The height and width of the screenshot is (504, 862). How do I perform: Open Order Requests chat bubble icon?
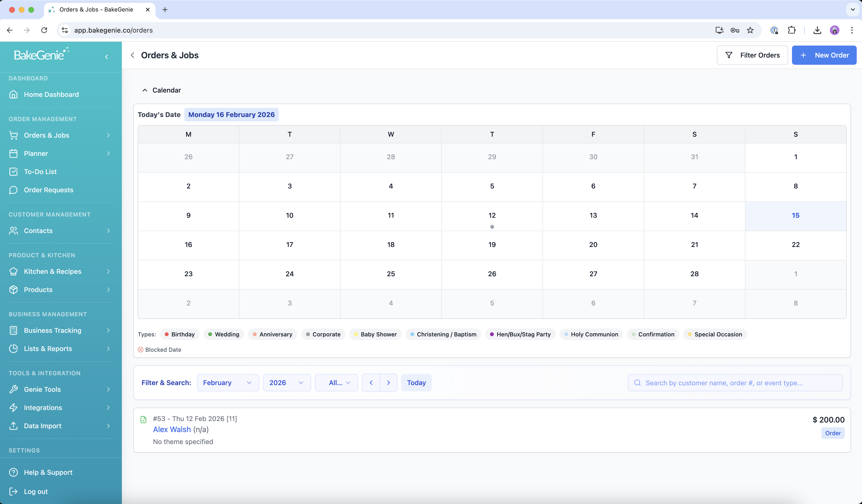13,190
